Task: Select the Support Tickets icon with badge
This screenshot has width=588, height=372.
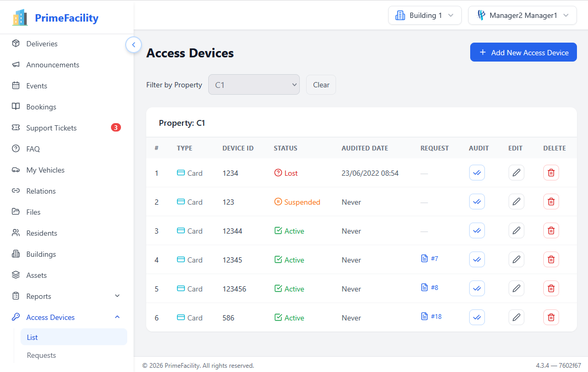Action: click(x=16, y=128)
